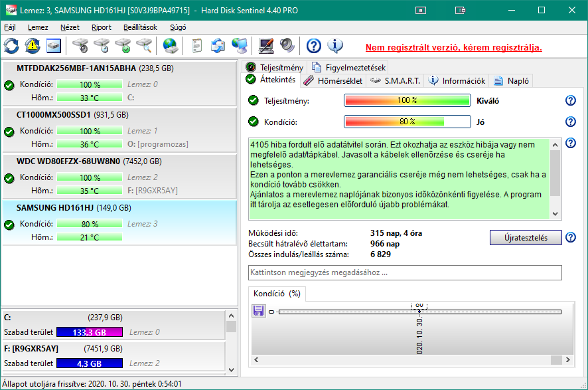Open the Súgó menu

[x=178, y=27]
